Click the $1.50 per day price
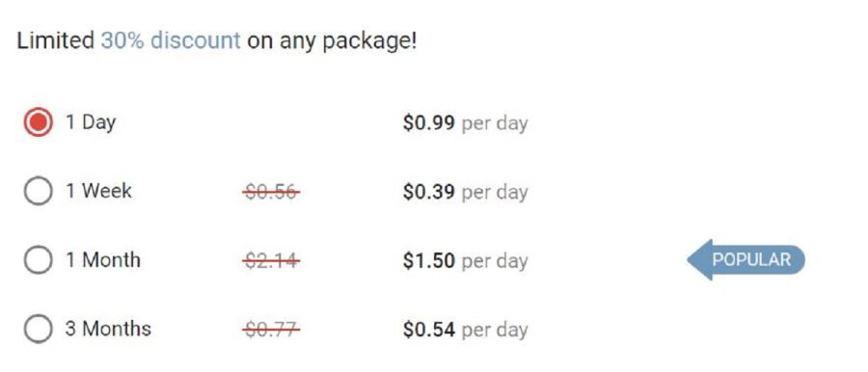 click(x=465, y=260)
